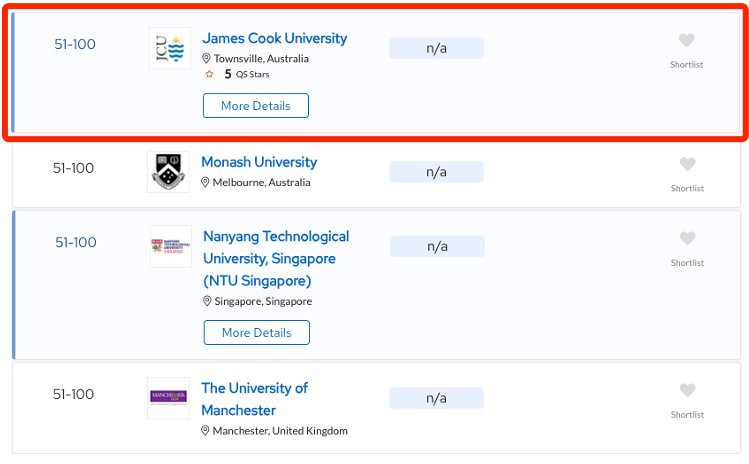Click the location pin next to Townsville, Australia

click(x=206, y=58)
